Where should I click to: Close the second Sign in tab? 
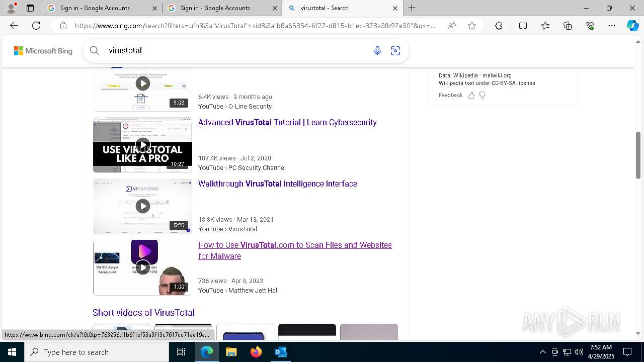[x=275, y=8]
